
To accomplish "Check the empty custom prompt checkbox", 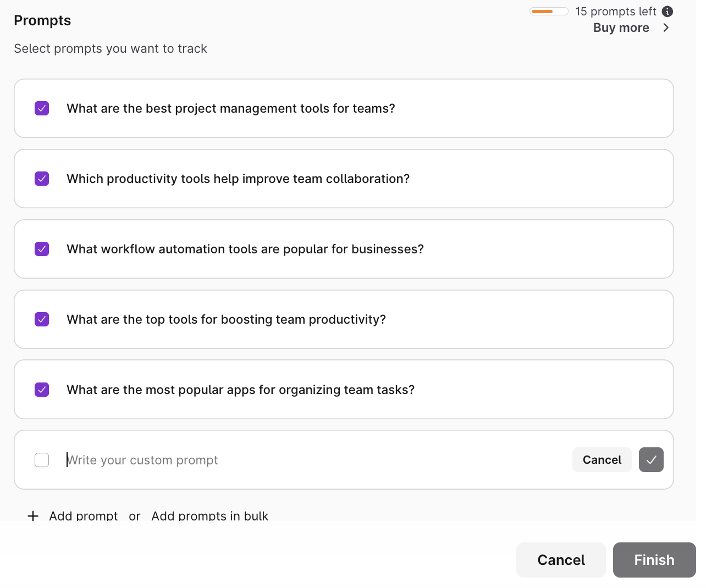I will click(x=42, y=460).
